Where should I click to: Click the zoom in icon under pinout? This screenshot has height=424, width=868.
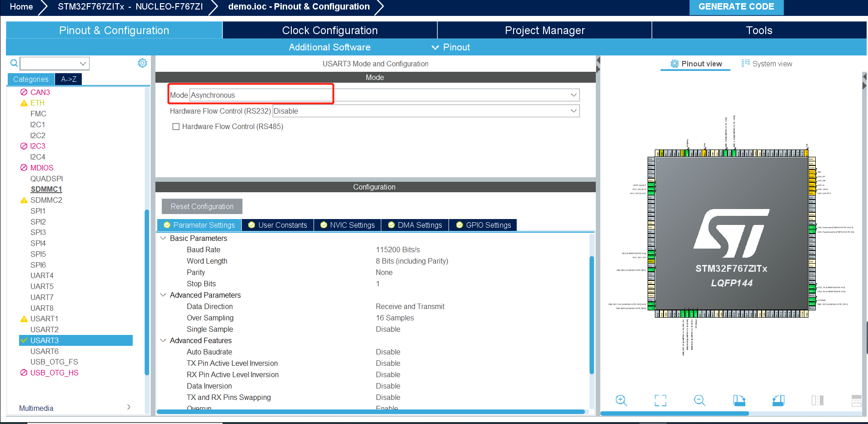[x=621, y=400]
